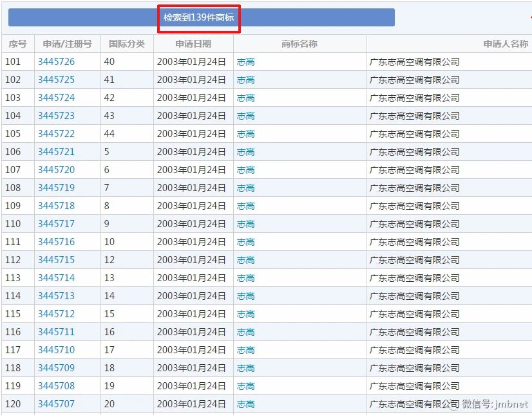The width and height of the screenshot is (532, 415).
Task: Click the 申请/注册号 column header
Action: 67,44
